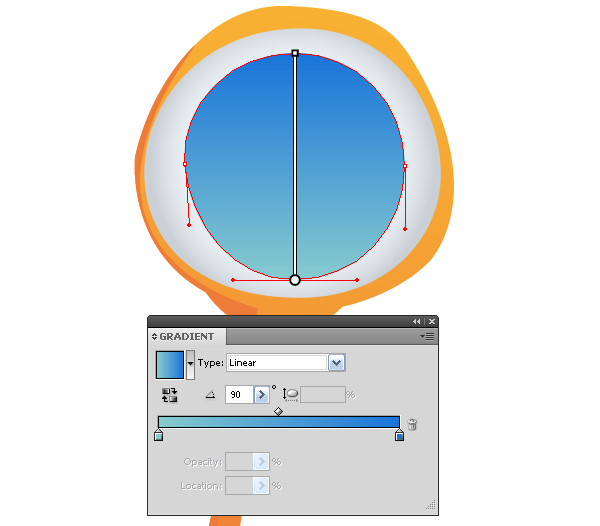
Task: Click the gradient annotator circle origin at bottom
Action: pos(295,280)
